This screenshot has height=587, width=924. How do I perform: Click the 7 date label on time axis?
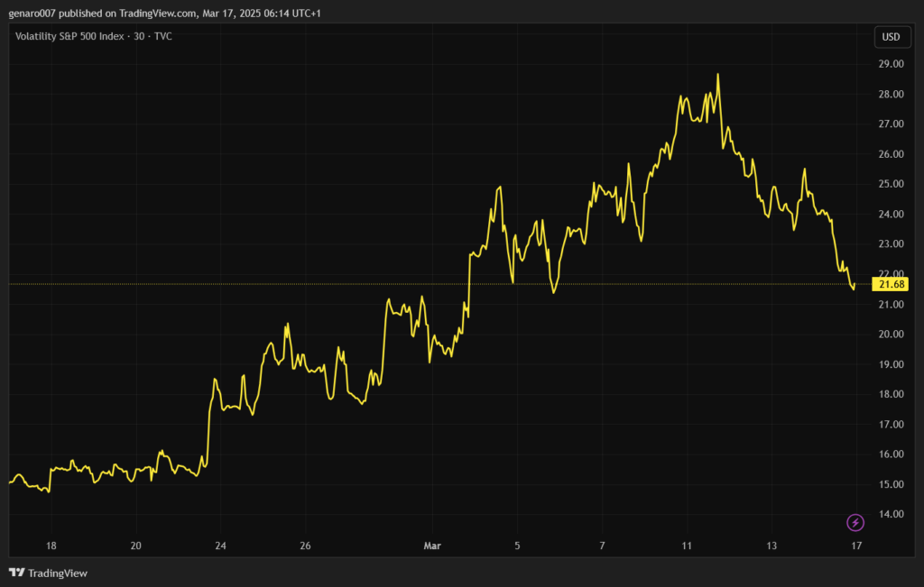602,546
